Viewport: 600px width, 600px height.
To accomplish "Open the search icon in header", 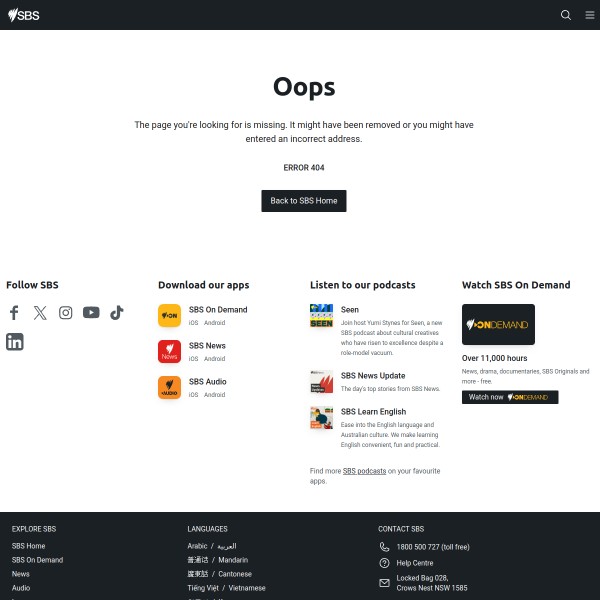I will [x=566, y=15].
